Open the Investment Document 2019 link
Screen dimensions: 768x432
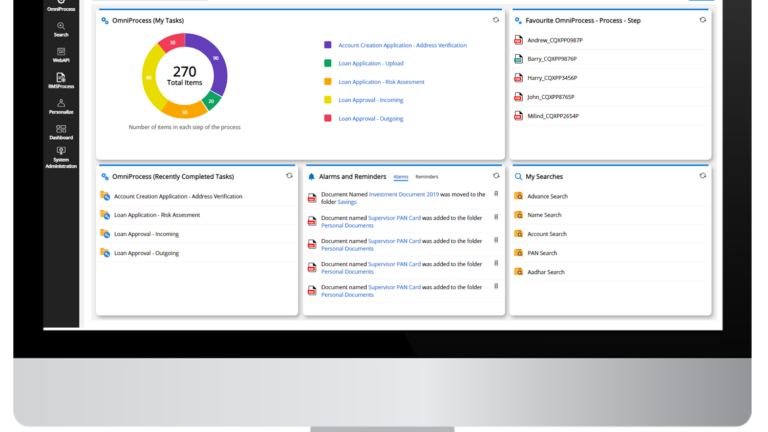404,194
